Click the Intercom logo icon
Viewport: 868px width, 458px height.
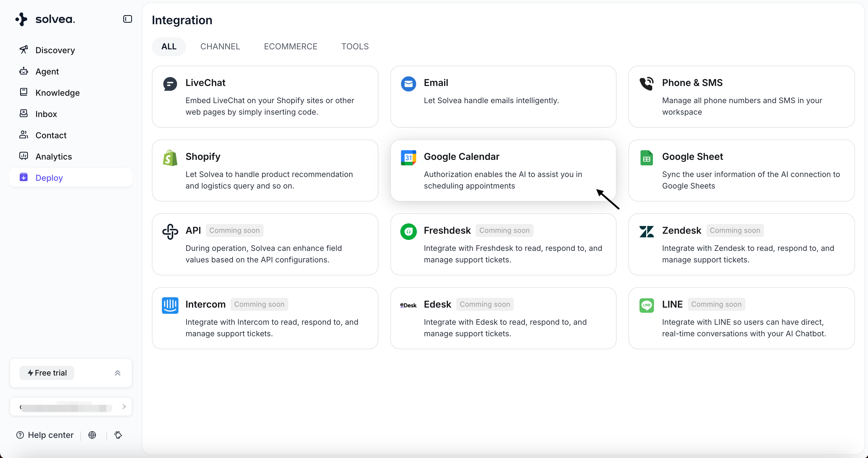(170, 305)
